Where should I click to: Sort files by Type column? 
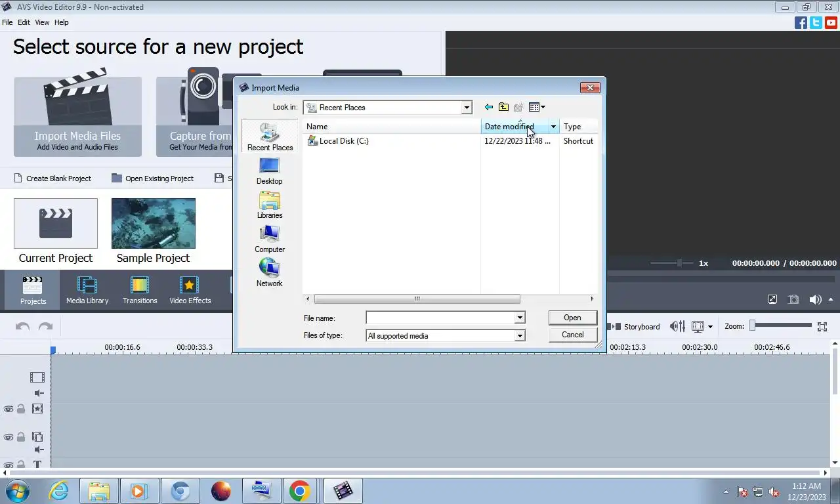pos(579,127)
